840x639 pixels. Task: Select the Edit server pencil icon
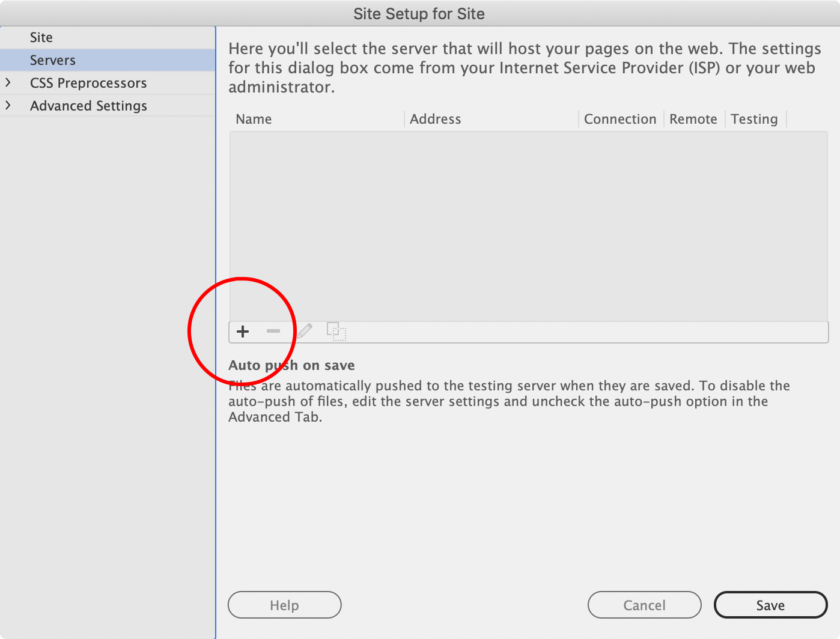(305, 331)
